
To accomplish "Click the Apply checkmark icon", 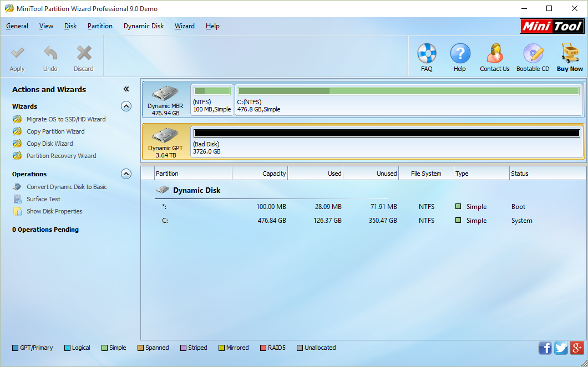I will pos(18,53).
